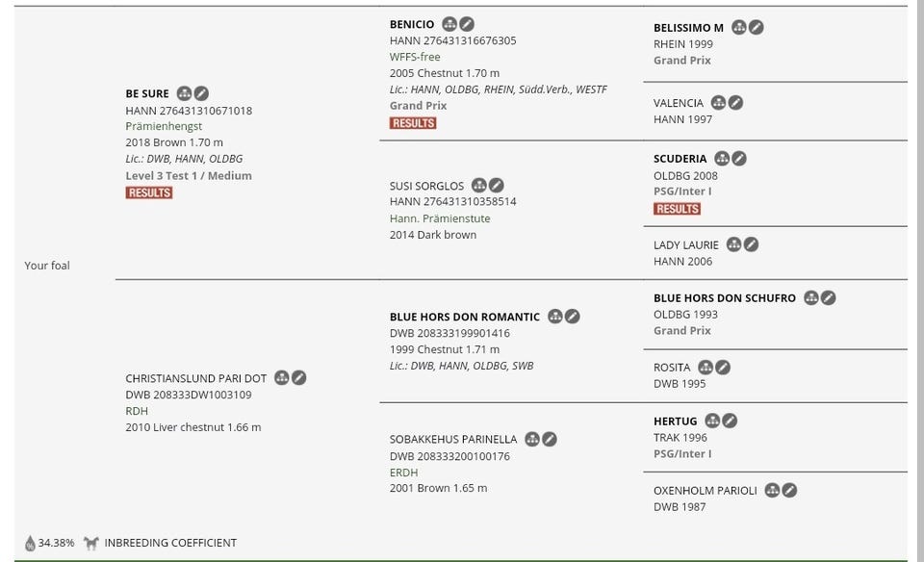Screen dimensions: 924x562
Task: Open the pedigree icon next to BE SURE
Action: tap(184, 93)
